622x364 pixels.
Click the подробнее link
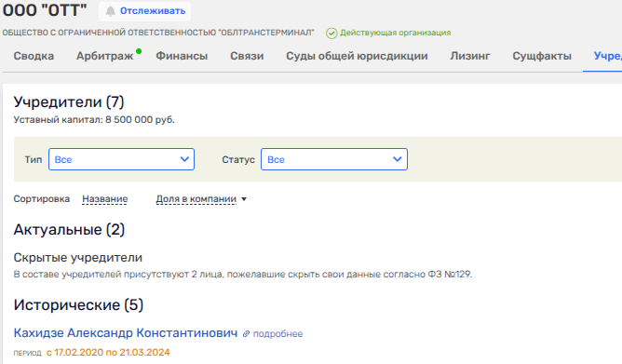tap(277, 334)
